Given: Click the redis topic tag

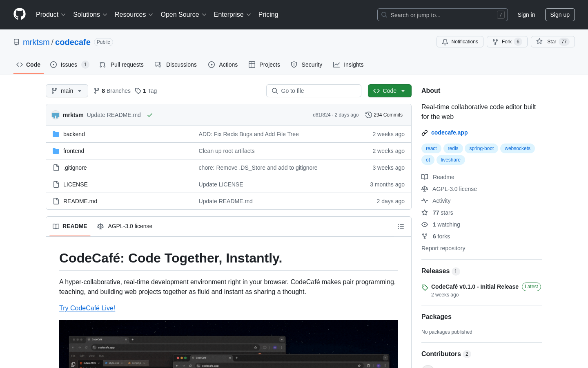Looking at the screenshot, I should (453, 148).
